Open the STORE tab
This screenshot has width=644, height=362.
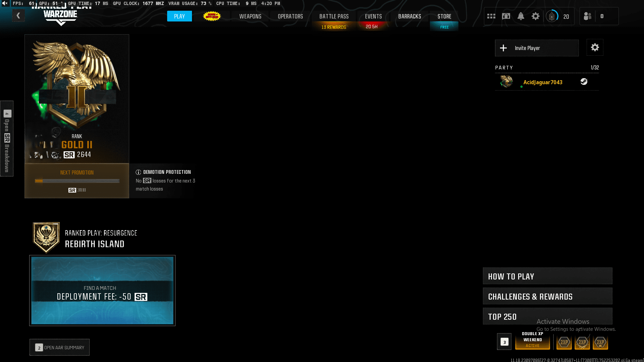(x=444, y=16)
